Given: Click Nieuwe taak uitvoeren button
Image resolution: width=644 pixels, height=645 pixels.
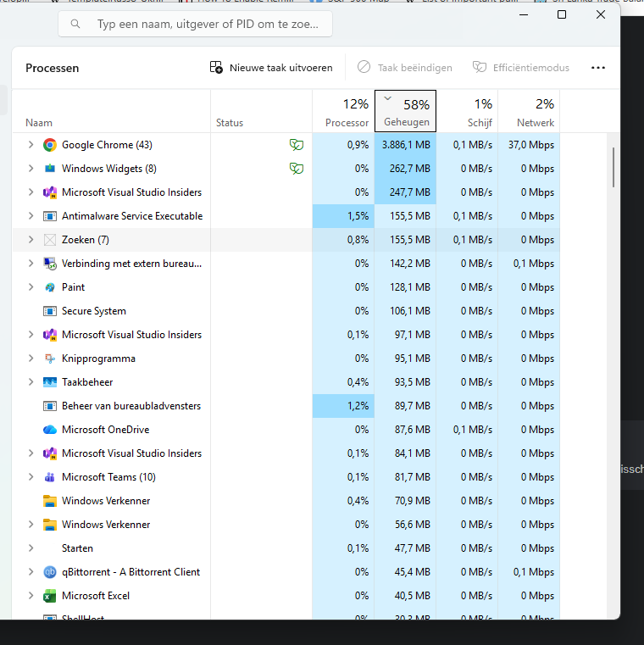Looking at the screenshot, I should tap(271, 68).
